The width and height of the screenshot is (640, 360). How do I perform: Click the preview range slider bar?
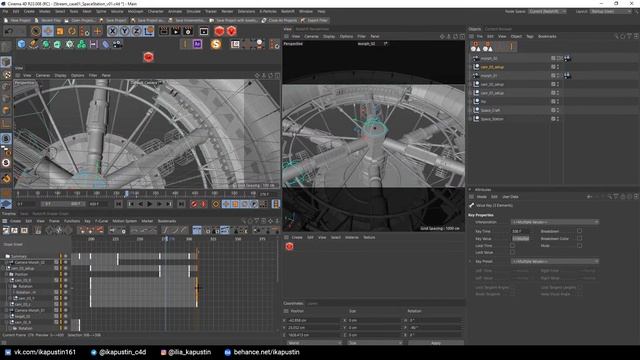click(x=62, y=204)
